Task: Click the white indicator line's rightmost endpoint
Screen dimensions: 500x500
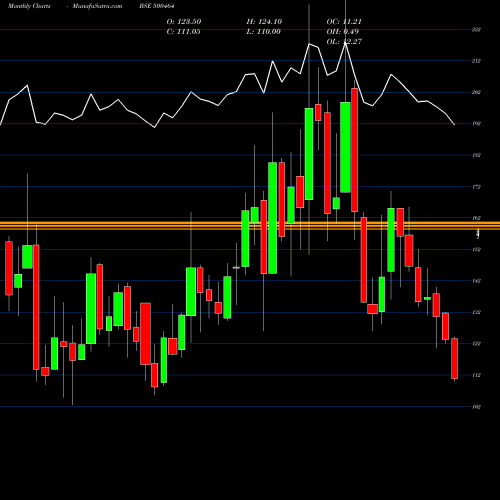Action: [454, 125]
